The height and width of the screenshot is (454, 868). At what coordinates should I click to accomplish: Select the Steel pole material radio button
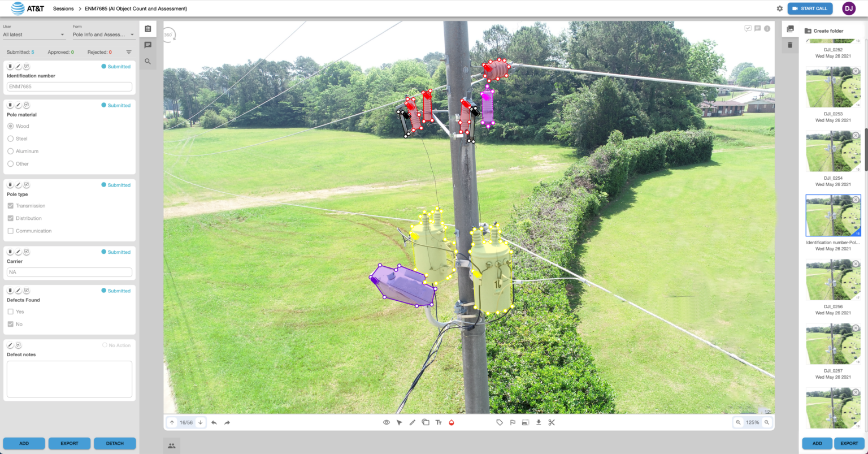pyautogui.click(x=11, y=139)
